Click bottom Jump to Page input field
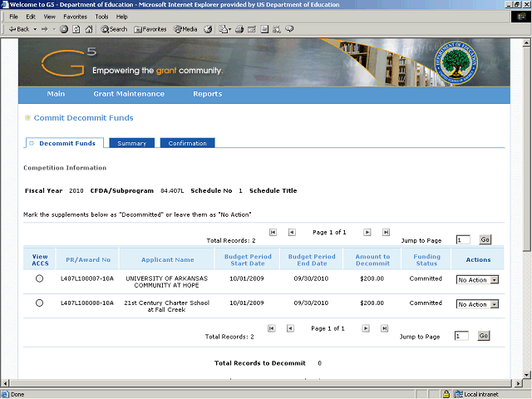532x399 pixels. click(461, 336)
